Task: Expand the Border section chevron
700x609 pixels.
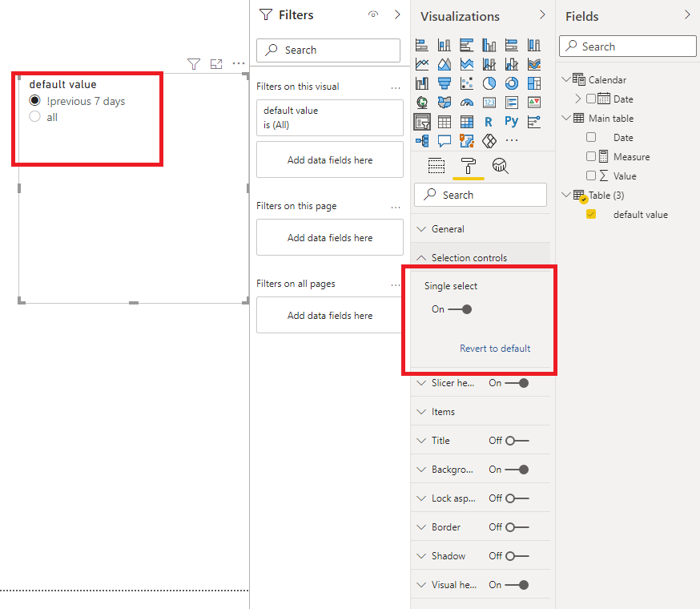Action: (x=421, y=527)
